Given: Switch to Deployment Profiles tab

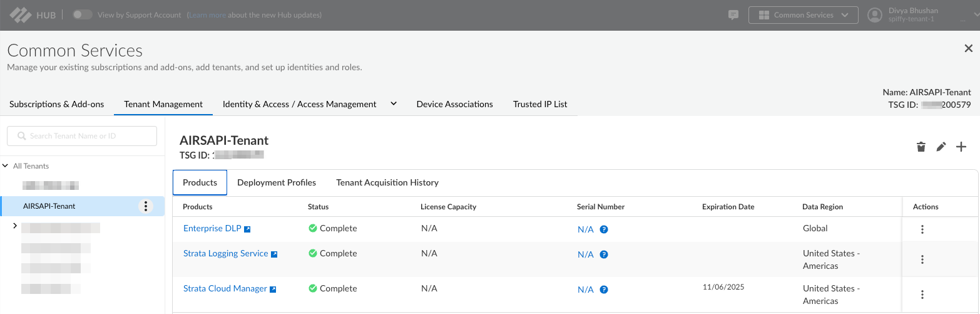Looking at the screenshot, I should (x=277, y=182).
